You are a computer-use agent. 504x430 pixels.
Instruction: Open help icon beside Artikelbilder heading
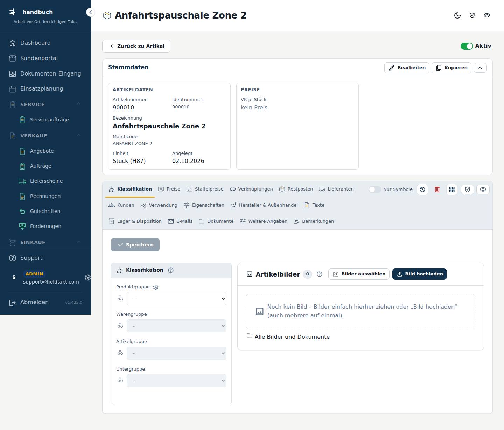point(320,274)
